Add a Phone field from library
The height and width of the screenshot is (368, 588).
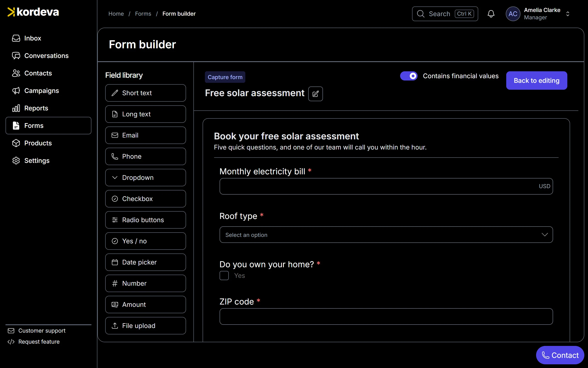click(146, 156)
